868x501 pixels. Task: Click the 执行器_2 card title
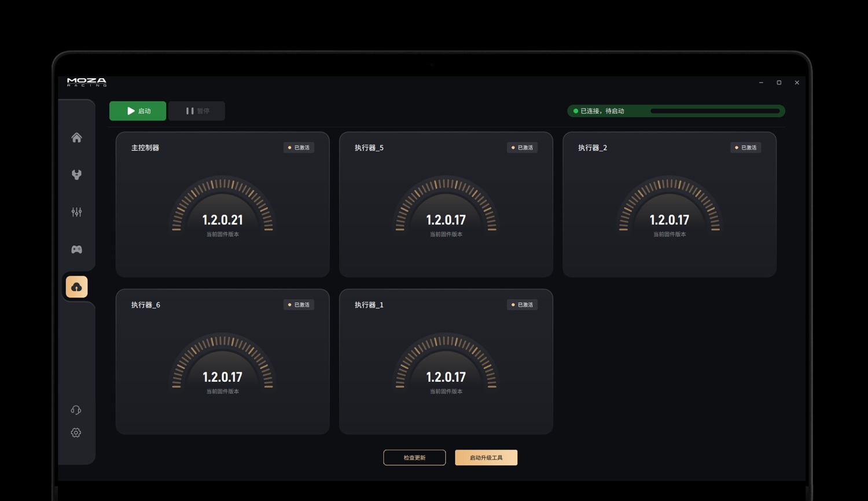tap(593, 148)
